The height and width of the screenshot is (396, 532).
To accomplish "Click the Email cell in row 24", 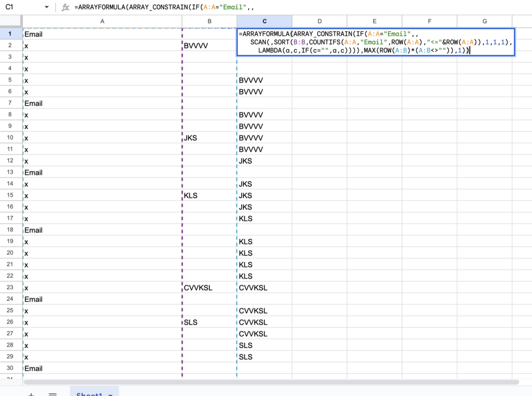I will coord(102,299).
